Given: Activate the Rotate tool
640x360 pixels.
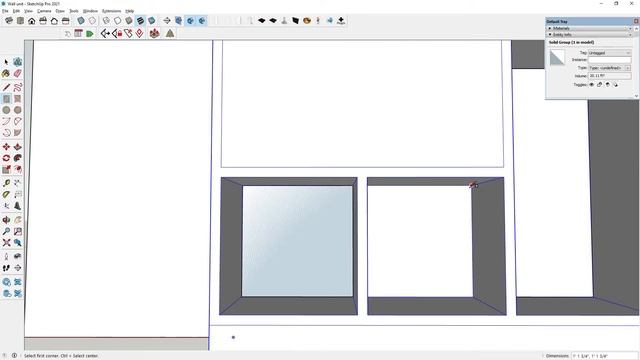Looking at the screenshot, I should (6, 158).
